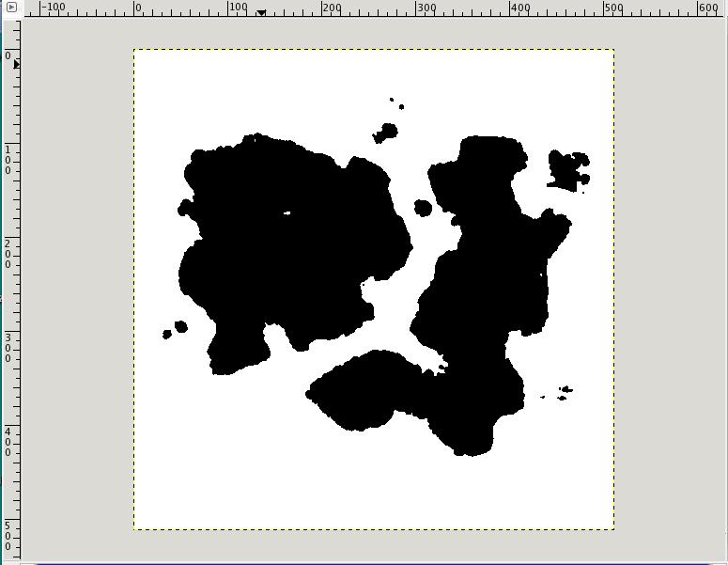Open the image menu arrow button at ruler corner
Screen dimensions: 728x565
11,7
